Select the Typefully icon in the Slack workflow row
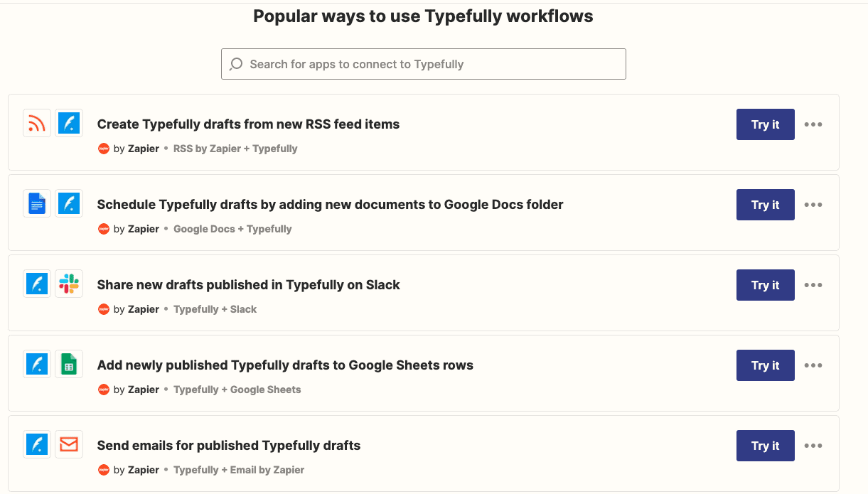 [36, 283]
